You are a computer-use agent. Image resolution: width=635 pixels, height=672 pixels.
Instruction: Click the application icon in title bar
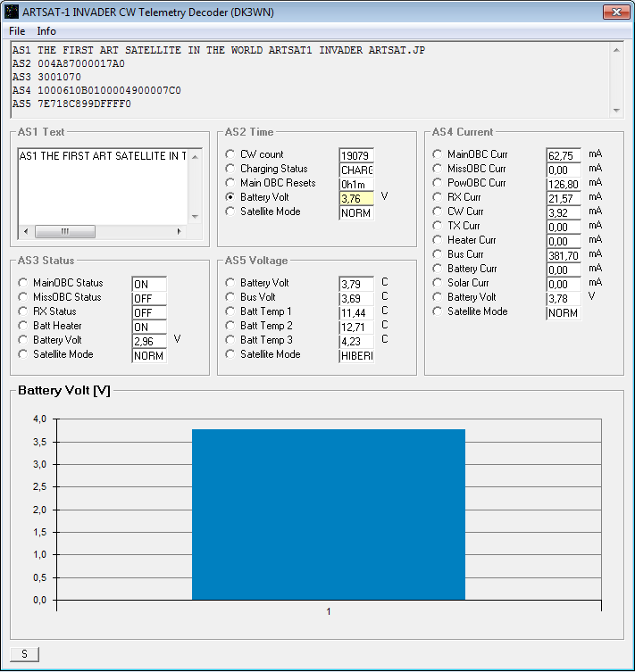pyautogui.click(x=12, y=12)
